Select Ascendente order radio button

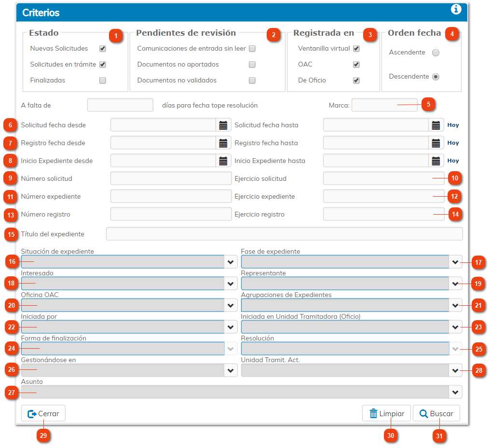click(x=436, y=53)
